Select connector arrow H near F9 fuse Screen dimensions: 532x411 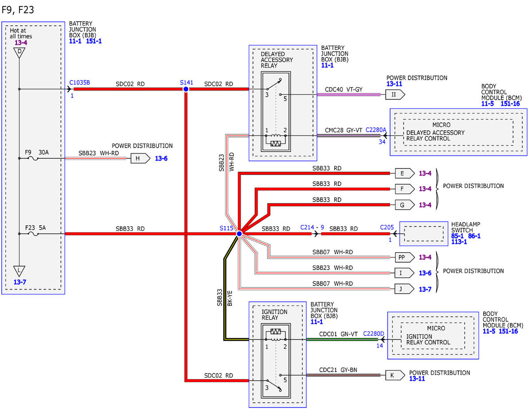click(x=140, y=158)
